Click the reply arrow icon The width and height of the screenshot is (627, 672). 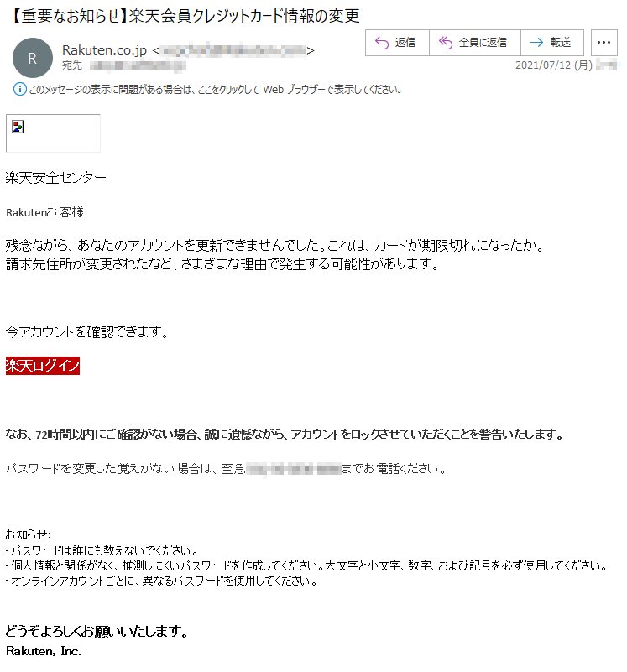tap(382, 43)
